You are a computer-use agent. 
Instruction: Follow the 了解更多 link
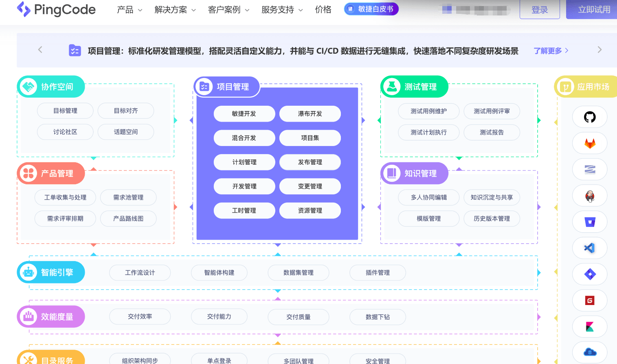[x=551, y=51]
